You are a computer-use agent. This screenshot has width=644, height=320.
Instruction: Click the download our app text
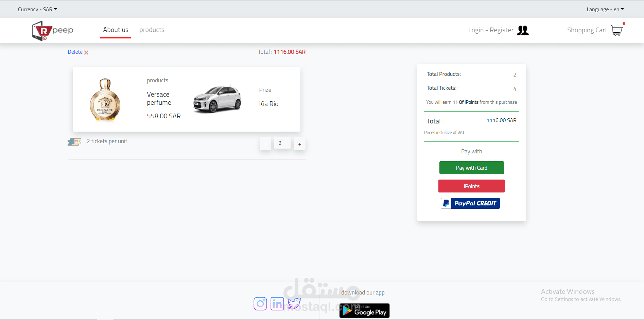[363, 293]
